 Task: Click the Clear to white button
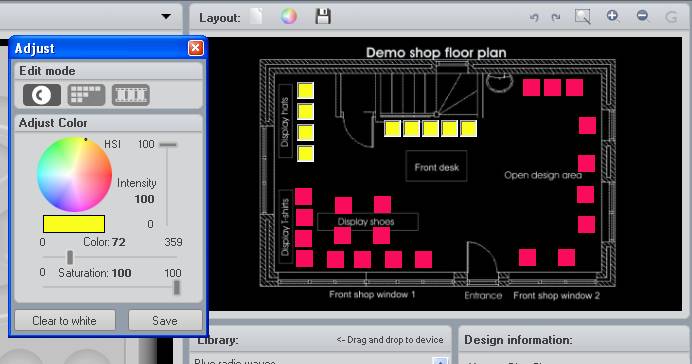click(x=65, y=321)
